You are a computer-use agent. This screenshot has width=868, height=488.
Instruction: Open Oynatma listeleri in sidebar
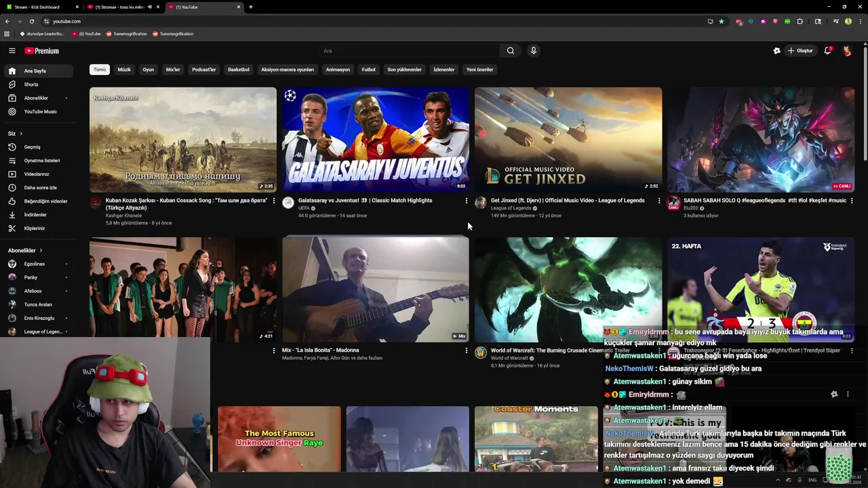(39, 161)
